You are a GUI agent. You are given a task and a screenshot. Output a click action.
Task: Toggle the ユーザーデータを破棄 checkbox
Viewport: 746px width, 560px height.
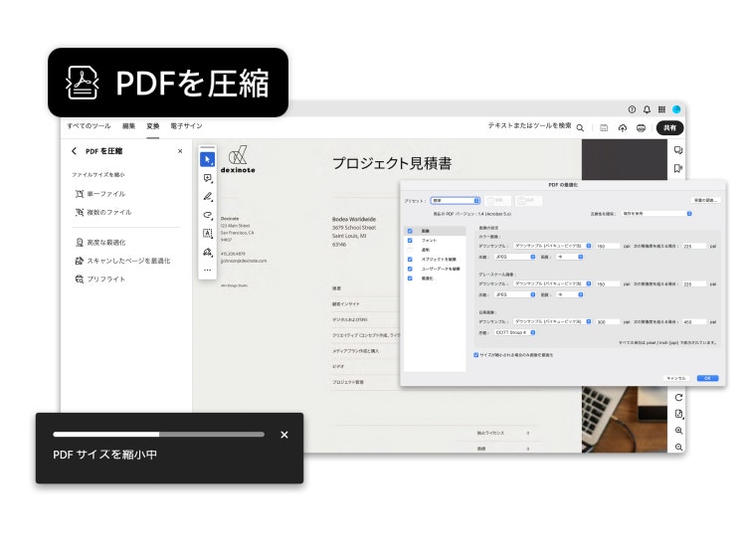click(410, 269)
